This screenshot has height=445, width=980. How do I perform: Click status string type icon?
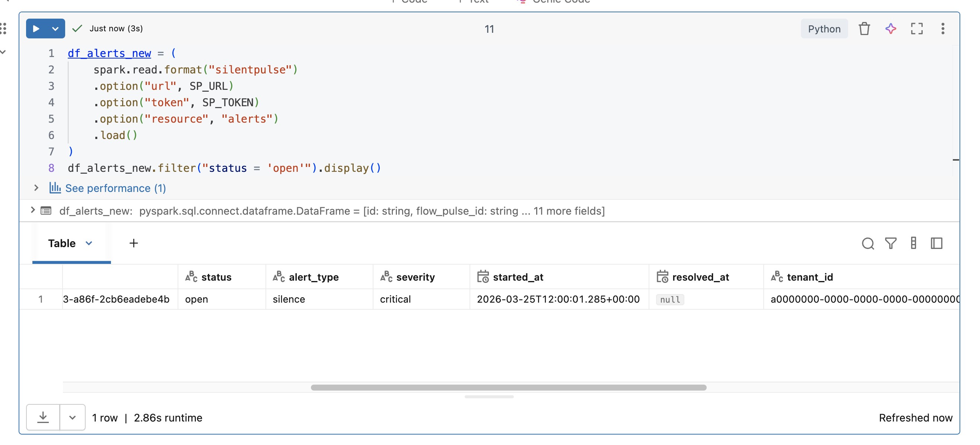click(191, 277)
